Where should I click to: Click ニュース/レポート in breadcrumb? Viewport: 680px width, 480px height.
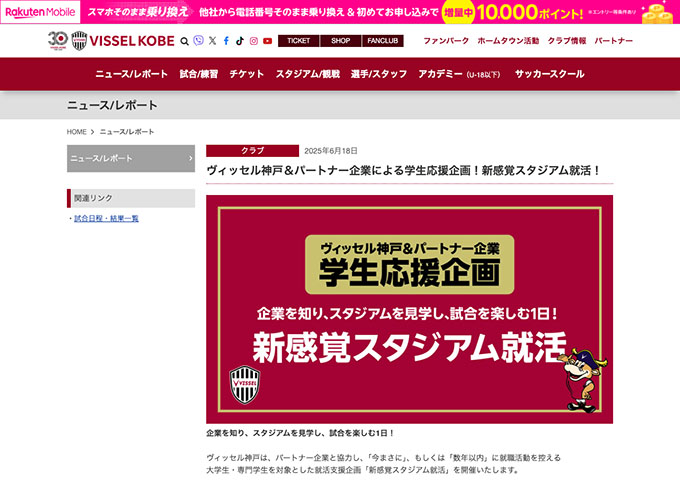pyautogui.click(x=127, y=132)
